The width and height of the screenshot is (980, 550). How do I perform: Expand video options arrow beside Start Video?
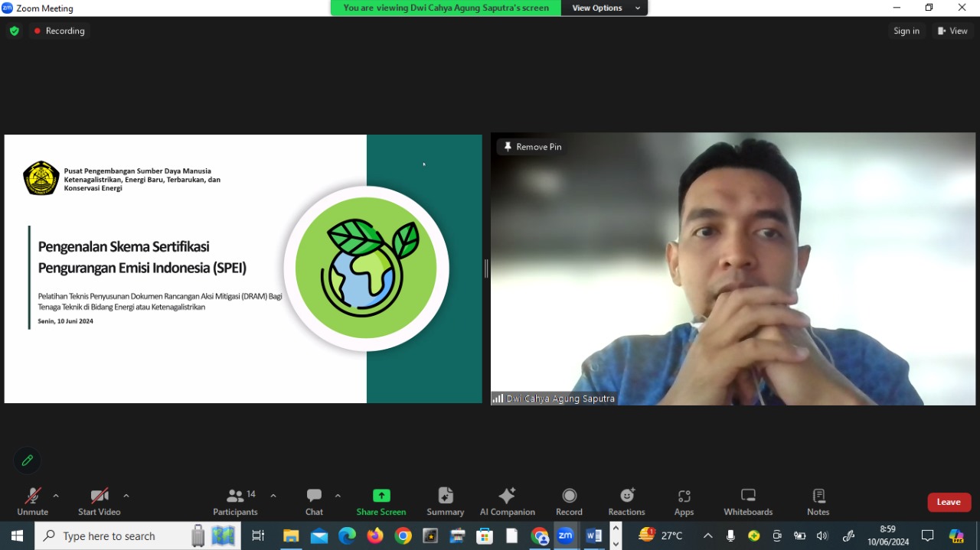[126, 496]
